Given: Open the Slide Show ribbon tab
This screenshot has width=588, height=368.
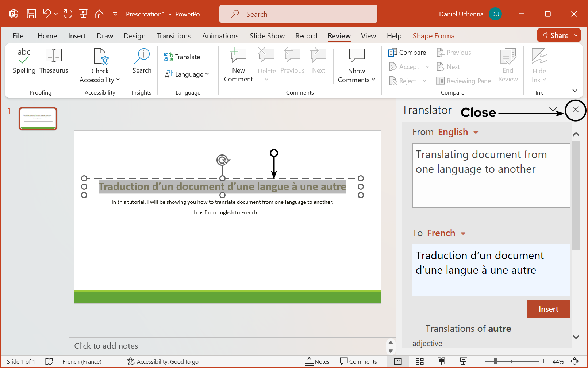Looking at the screenshot, I should coord(267,36).
